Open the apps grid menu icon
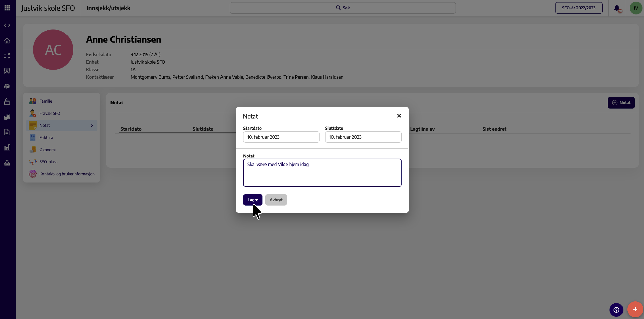 [7, 8]
